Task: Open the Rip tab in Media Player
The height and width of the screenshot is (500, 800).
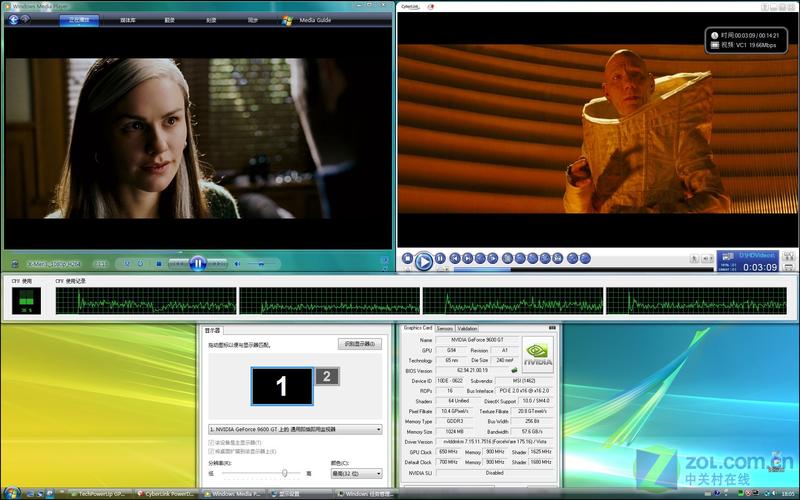Action: [170, 20]
